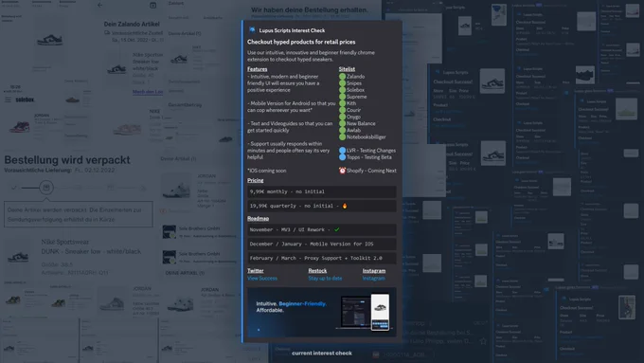Click Bestellung wird verpackt heading
644x363 pixels.
tap(67, 159)
